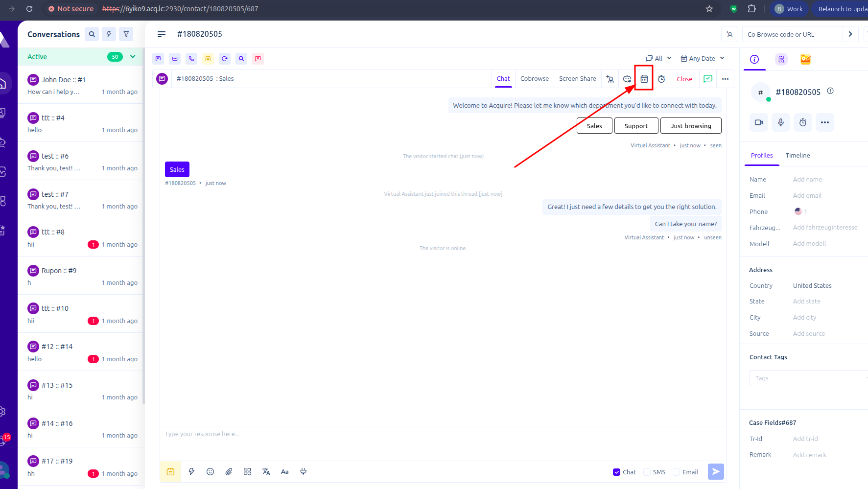Click the Support quick reply button
Image resolution: width=868 pixels, height=489 pixels.
(636, 126)
